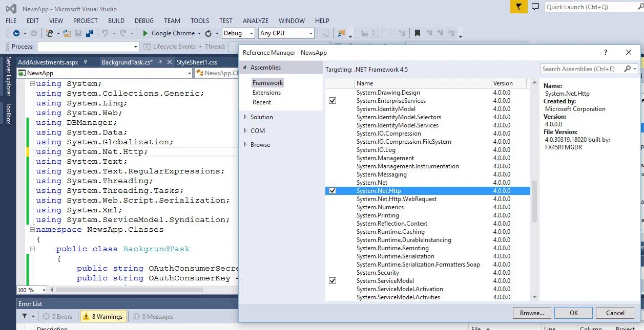Expand the Solution section
The height and width of the screenshot is (330, 644).
[x=245, y=117]
